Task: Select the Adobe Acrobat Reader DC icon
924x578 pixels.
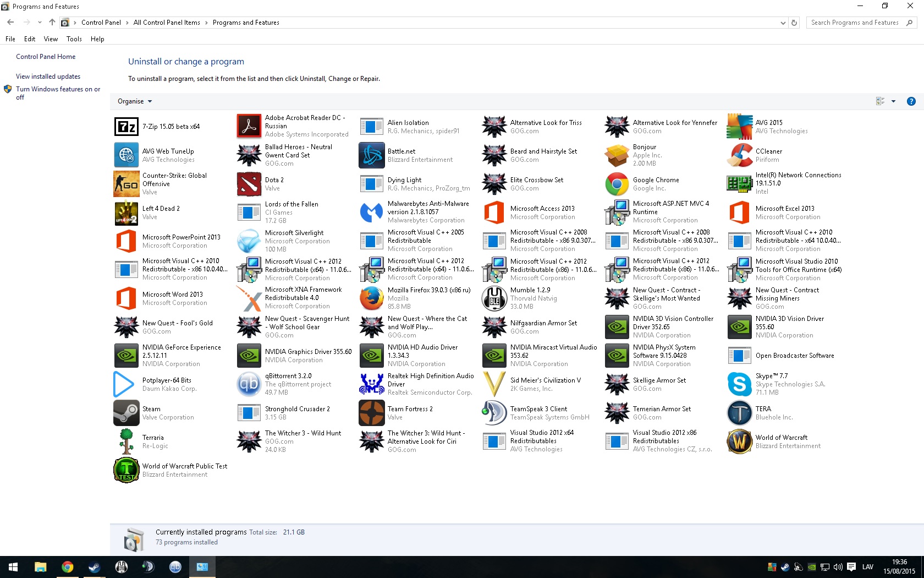Action: point(249,126)
